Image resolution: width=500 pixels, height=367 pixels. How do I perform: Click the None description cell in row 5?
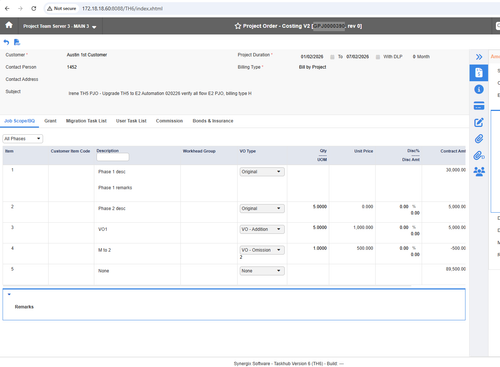point(104,271)
